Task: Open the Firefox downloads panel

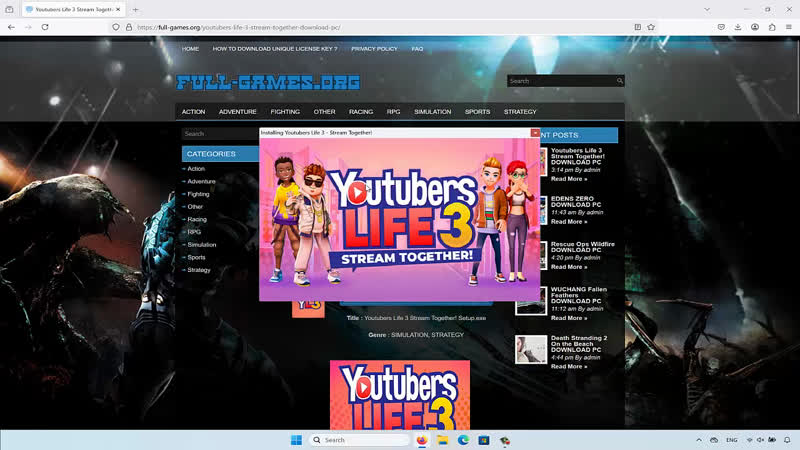Action: tap(738, 27)
